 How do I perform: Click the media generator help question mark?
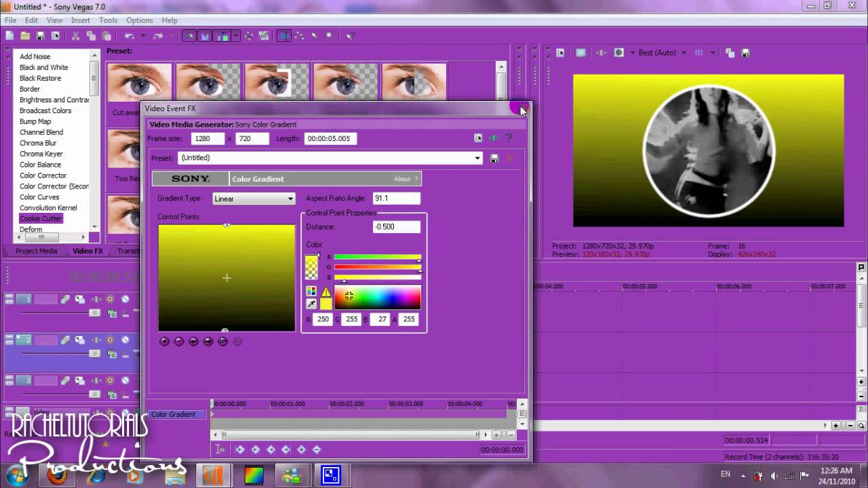509,138
